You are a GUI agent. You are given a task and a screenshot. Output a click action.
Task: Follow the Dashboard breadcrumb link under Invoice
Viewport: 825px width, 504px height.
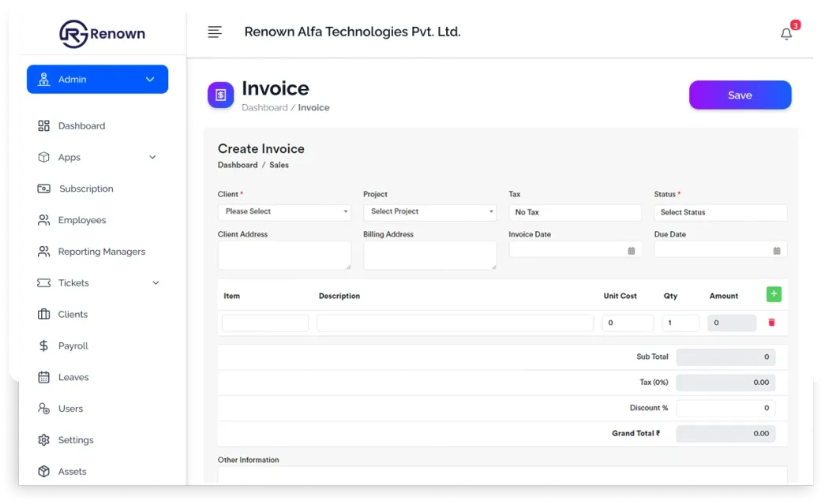coord(264,107)
